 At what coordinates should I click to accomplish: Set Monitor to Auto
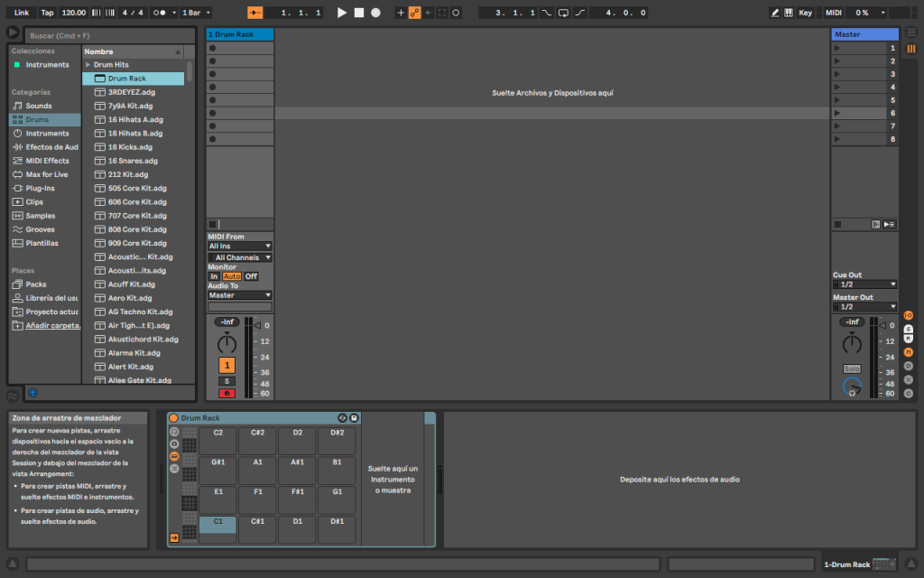coord(232,276)
